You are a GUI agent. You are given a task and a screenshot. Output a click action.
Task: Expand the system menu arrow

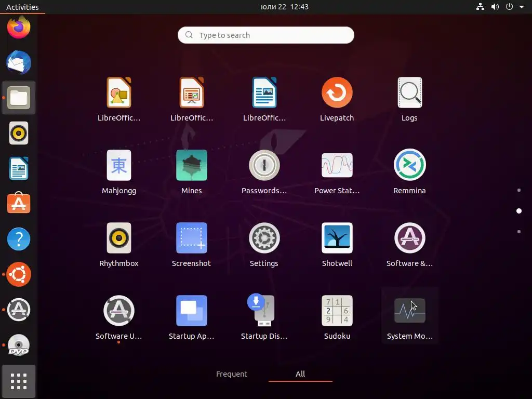point(522,7)
